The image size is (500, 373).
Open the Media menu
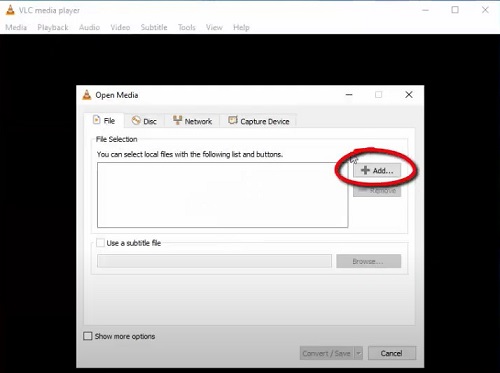tap(16, 27)
